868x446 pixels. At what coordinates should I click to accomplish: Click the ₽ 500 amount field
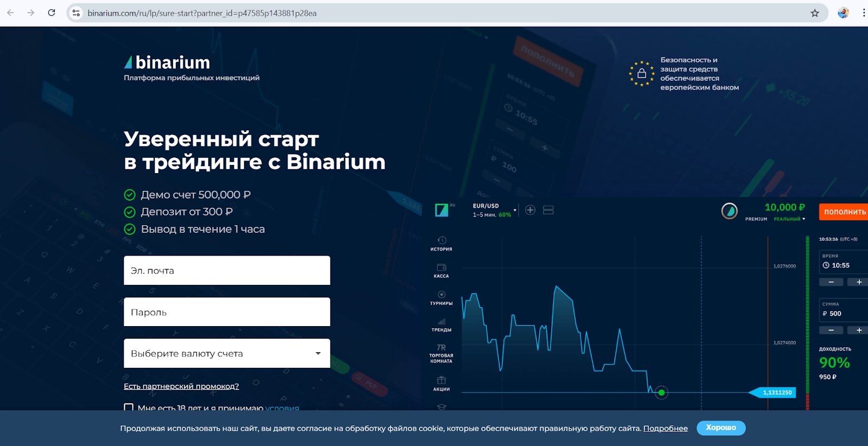tap(844, 310)
